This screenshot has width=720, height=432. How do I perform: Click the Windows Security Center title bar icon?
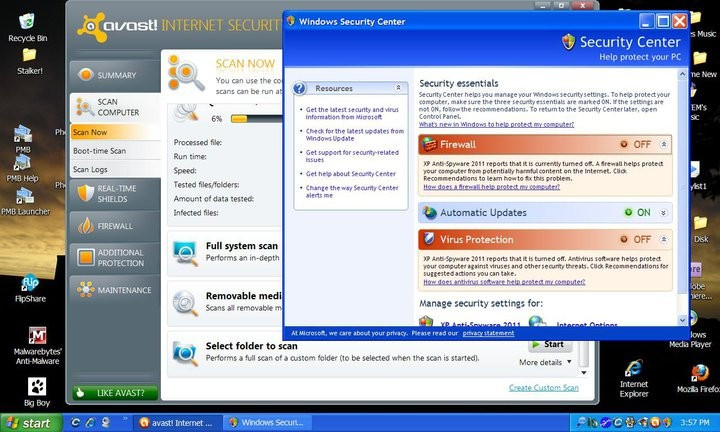tap(290, 21)
